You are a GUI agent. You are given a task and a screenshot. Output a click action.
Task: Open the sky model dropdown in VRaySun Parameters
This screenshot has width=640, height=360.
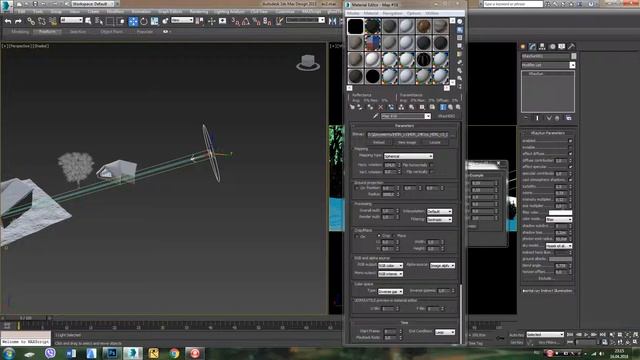click(x=559, y=246)
